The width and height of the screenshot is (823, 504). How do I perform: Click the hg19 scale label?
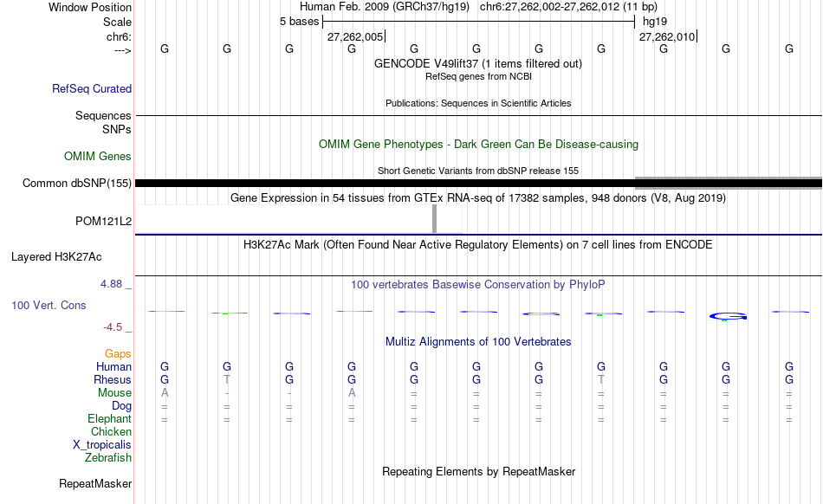point(655,22)
